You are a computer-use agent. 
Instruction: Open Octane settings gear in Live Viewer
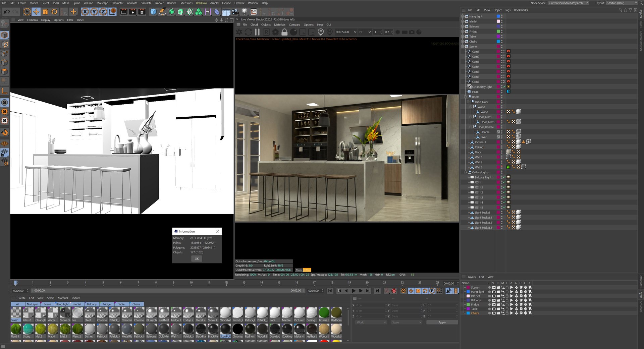pos(275,32)
